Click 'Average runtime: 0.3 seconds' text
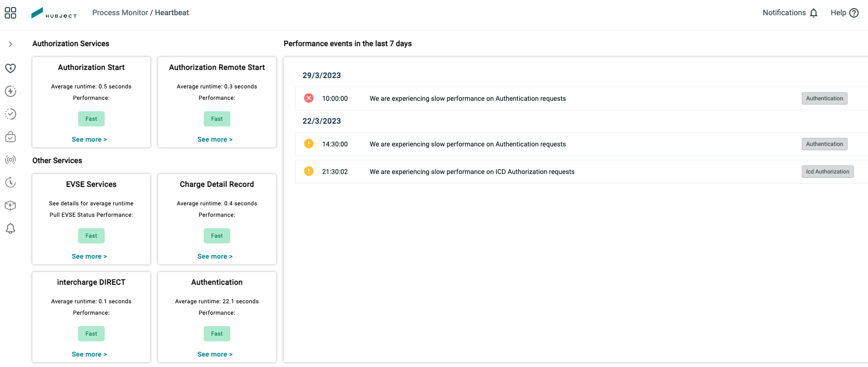 point(217,87)
